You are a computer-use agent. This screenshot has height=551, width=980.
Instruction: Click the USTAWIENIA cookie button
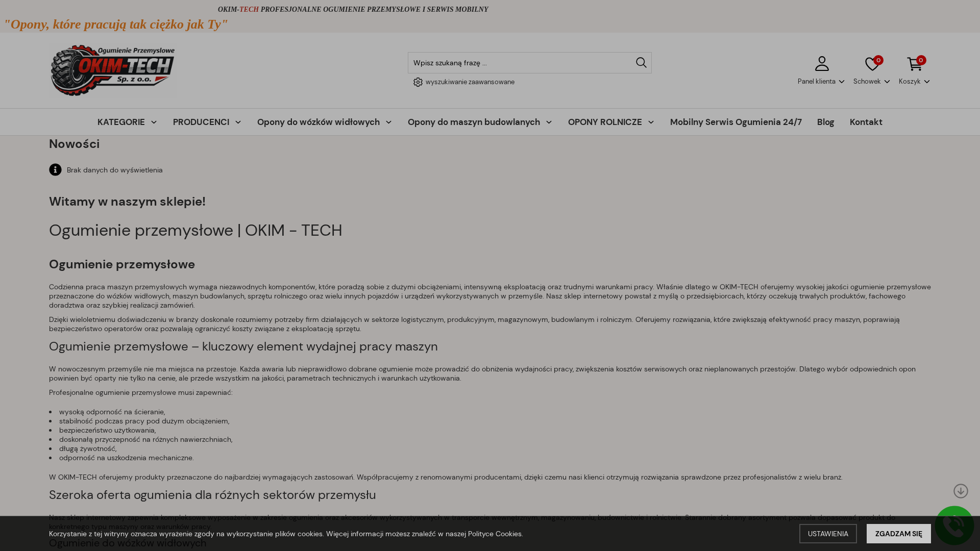[828, 534]
